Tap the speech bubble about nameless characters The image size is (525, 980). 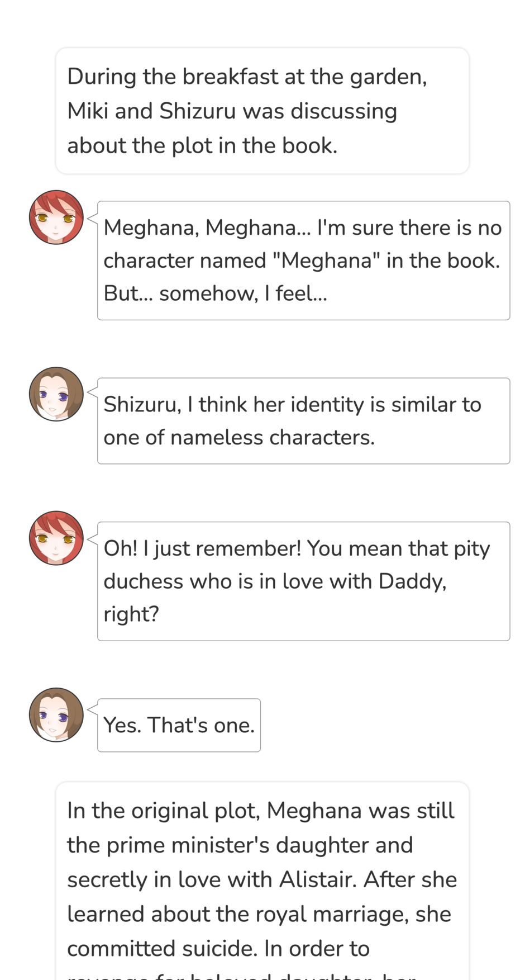303,421
